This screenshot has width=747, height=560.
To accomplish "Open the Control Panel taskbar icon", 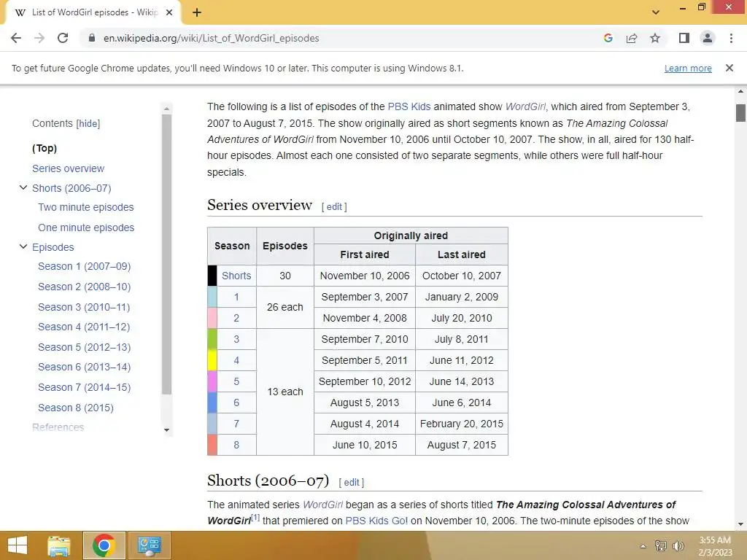I will [149, 545].
